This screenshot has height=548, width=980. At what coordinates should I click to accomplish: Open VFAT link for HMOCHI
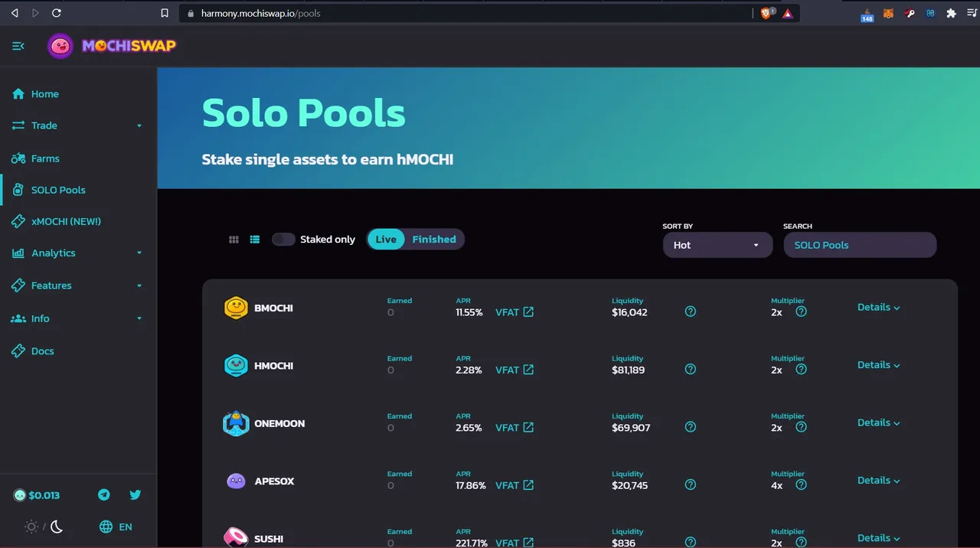[x=514, y=370]
